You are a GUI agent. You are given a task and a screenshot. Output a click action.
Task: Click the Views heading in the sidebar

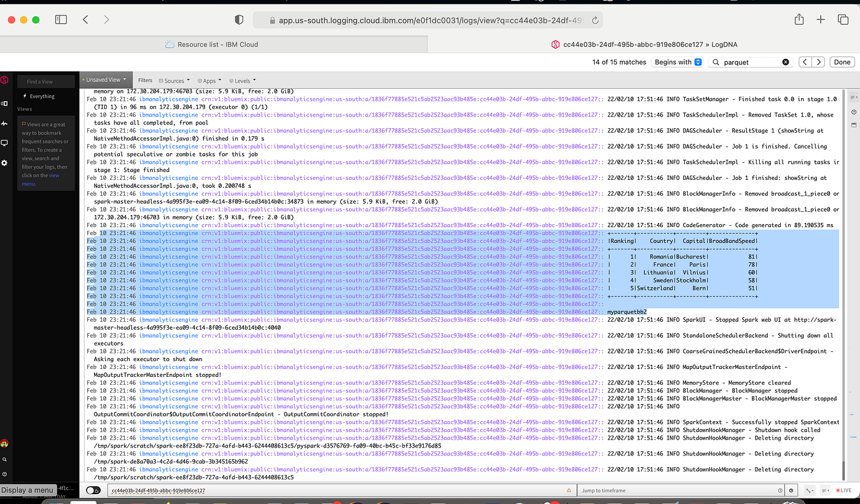pyautogui.click(x=25, y=109)
